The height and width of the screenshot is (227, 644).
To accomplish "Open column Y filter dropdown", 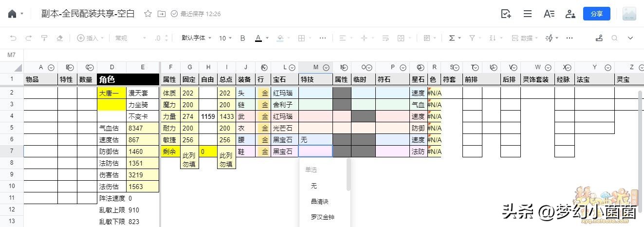I will pyautogui.click(x=608, y=68).
